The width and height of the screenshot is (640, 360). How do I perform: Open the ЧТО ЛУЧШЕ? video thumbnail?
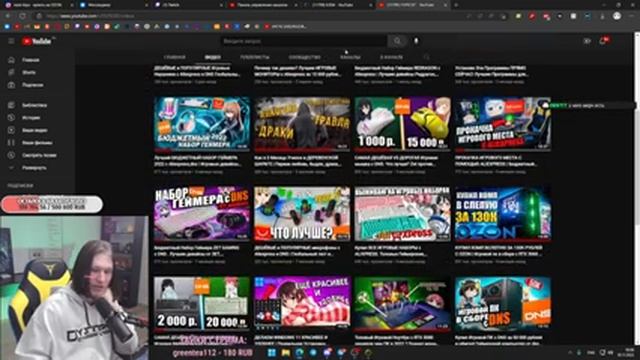pos(302,214)
